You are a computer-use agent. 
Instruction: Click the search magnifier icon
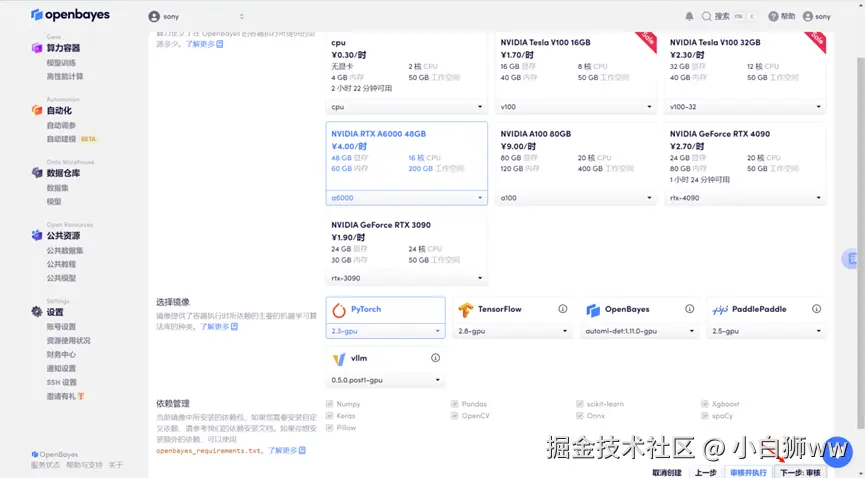[x=706, y=17]
